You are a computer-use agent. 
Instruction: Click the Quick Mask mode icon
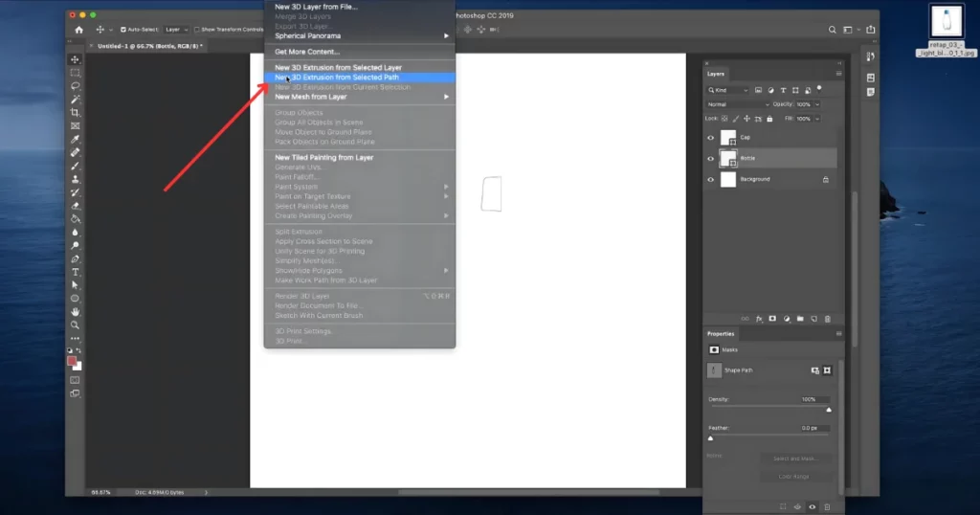pyautogui.click(x=75, y=380)
